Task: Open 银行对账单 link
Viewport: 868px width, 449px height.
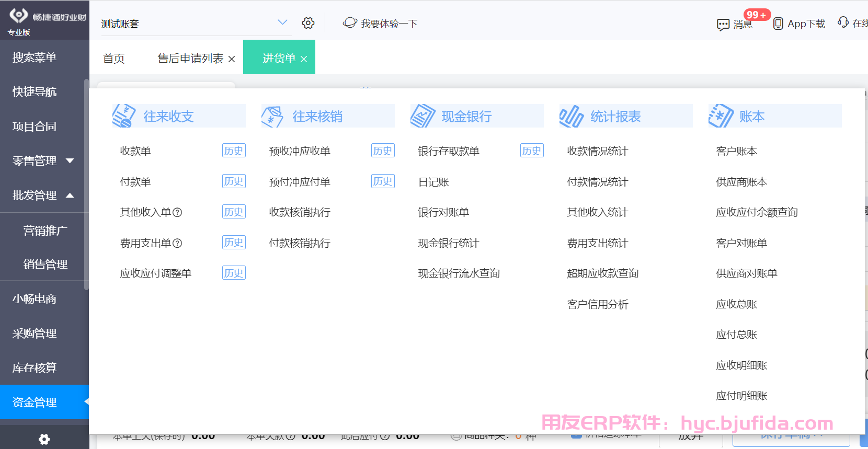Action: (x=443, y=212)
